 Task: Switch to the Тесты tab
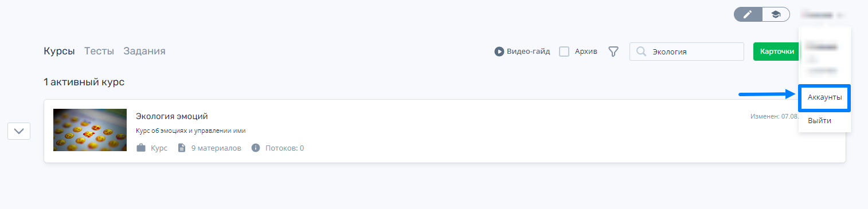pyautogui.click(x=99, y=51)
